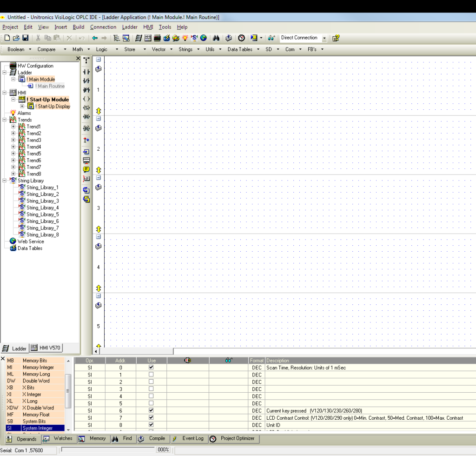The image size is (476, 456).
Task: Toggle Use checkbox for SI 4
Action: (151, 396)
